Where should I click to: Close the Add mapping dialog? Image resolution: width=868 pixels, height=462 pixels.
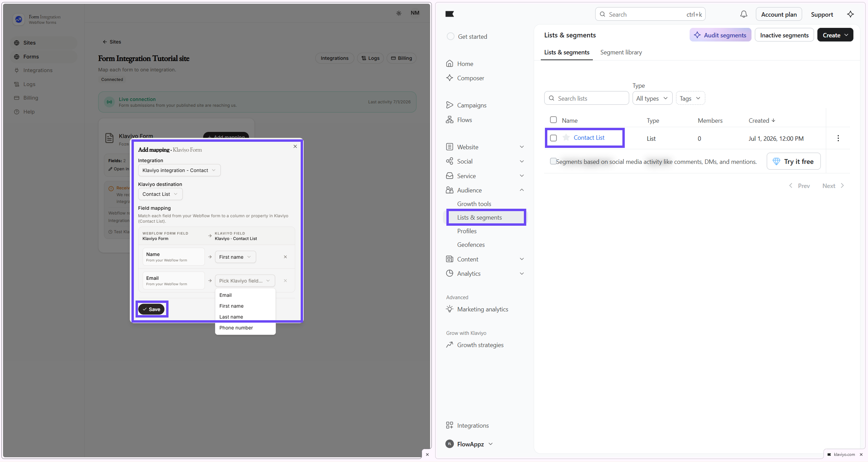(x=295, y=147)
